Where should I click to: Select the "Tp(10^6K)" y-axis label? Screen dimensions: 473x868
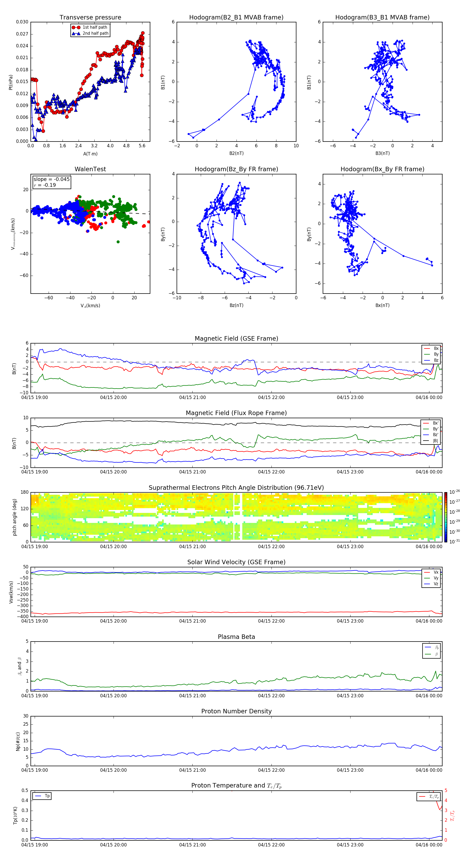coord(15,815)
